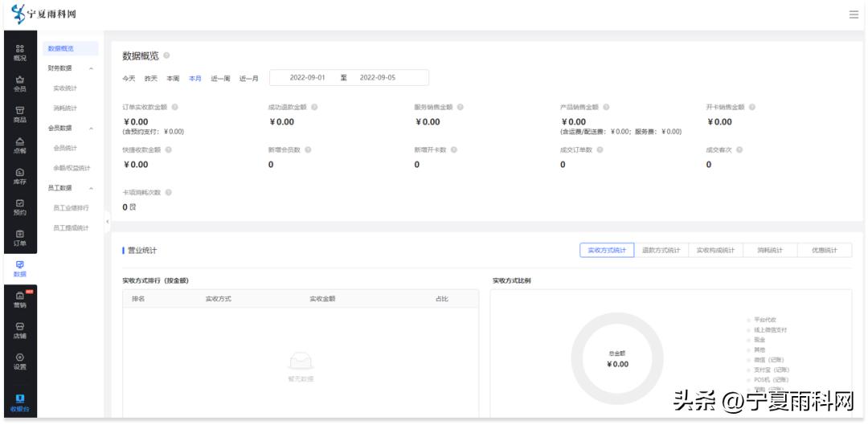
Task: Open 实收统计 under 财务数据
Action: coord(65,88)
